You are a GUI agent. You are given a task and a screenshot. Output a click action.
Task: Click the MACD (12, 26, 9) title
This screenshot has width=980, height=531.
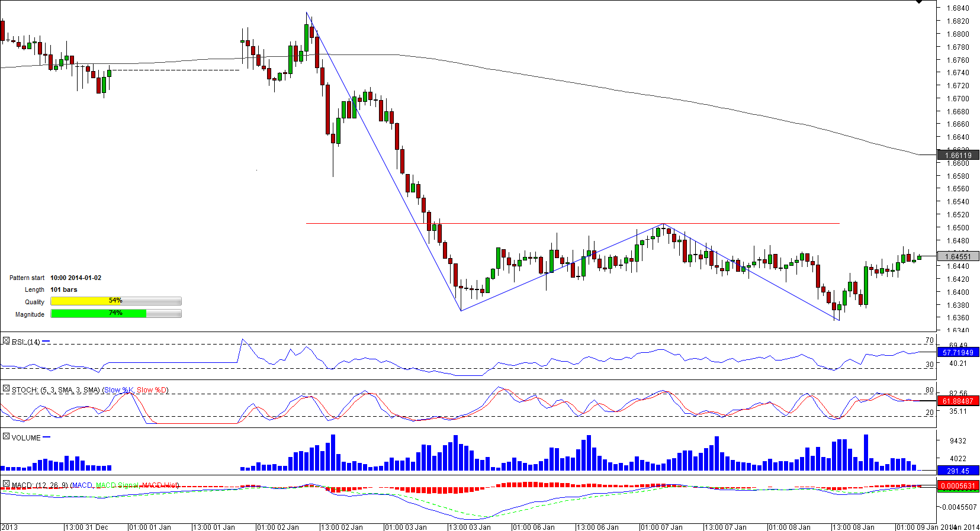(x=40, y=485)
